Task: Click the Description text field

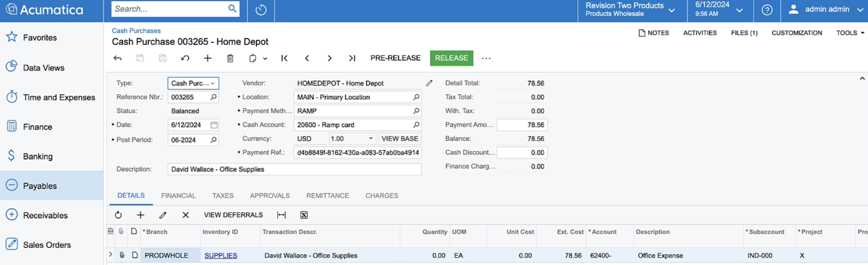Action: tap(294, 169)
